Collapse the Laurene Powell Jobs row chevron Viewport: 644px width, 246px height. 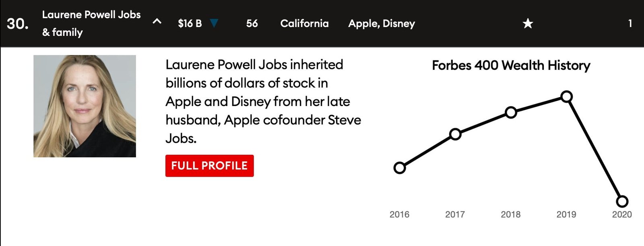157,22
